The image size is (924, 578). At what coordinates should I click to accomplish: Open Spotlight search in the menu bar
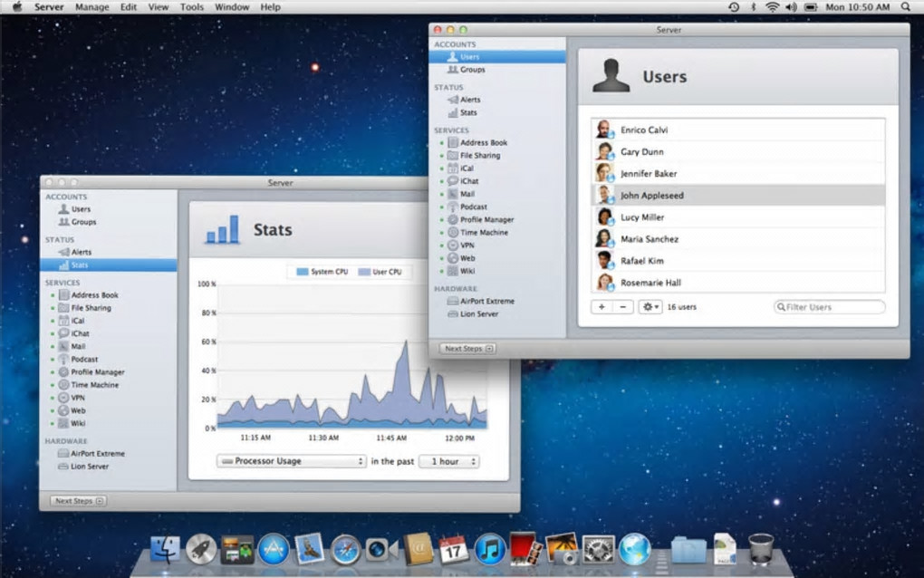pos(906,7)
